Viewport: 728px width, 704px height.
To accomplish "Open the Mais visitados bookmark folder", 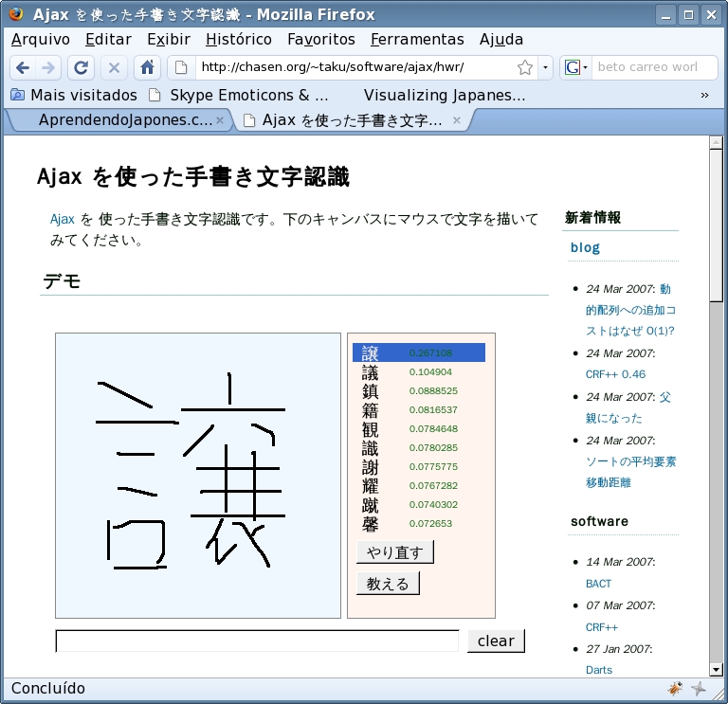I will pos(74,95).
